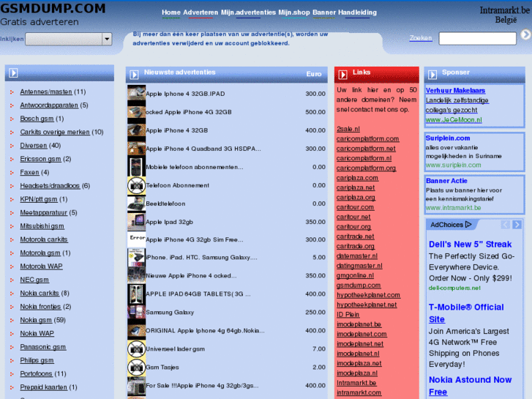Open Nokia fronties category
This screenshot has width=532, height=399.
pyautogui.click(x=40, y=307)
